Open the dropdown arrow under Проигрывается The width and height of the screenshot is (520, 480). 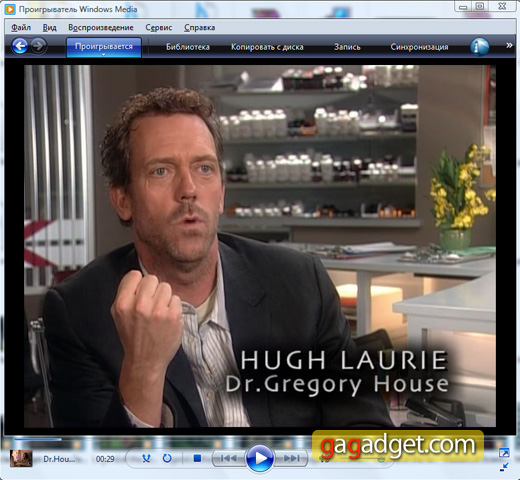[x=104, y=54]
